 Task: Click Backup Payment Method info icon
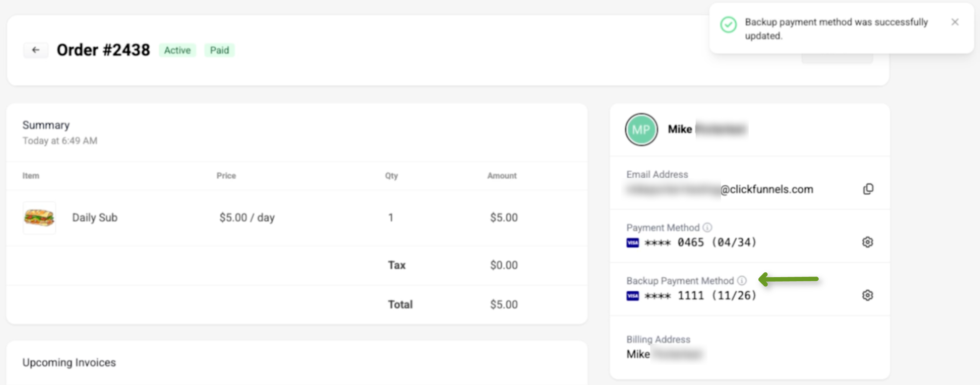[742, 280]
